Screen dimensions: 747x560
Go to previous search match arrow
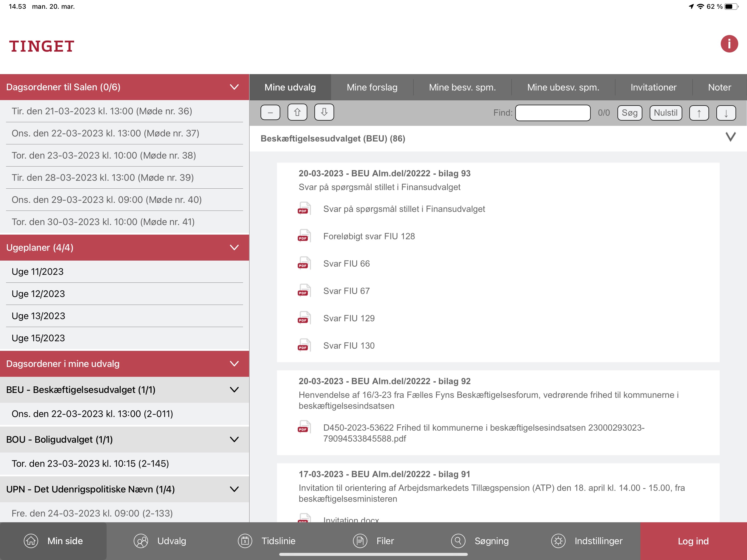[x=699, y=113]
